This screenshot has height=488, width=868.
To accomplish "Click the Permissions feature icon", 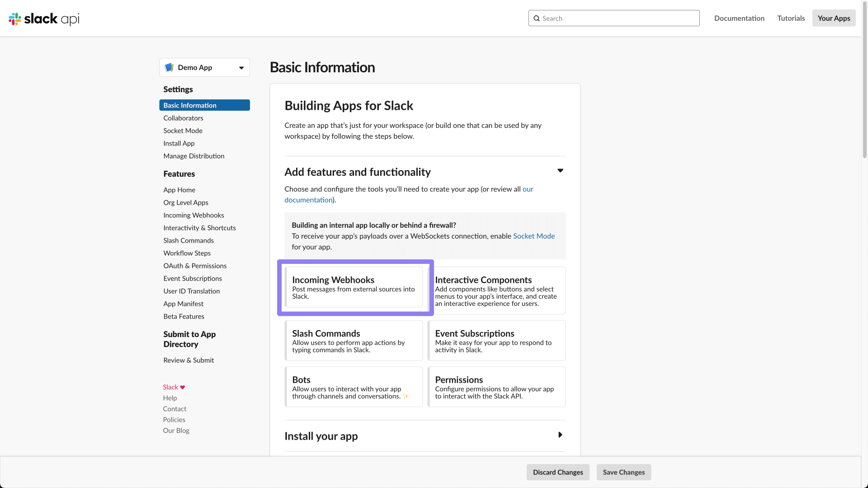I will 496,387.
